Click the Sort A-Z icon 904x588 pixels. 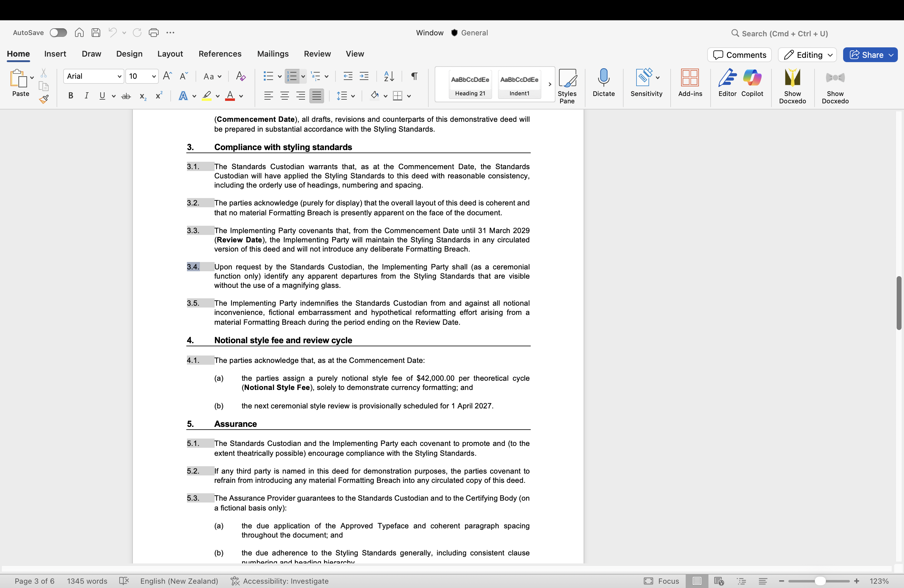(389, 76)
